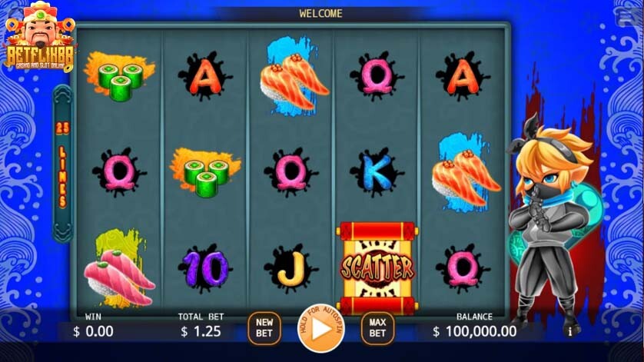Click the TOTAL BET amount display
644x362 pixels.
pyautogui.click(x=201, y=331)
